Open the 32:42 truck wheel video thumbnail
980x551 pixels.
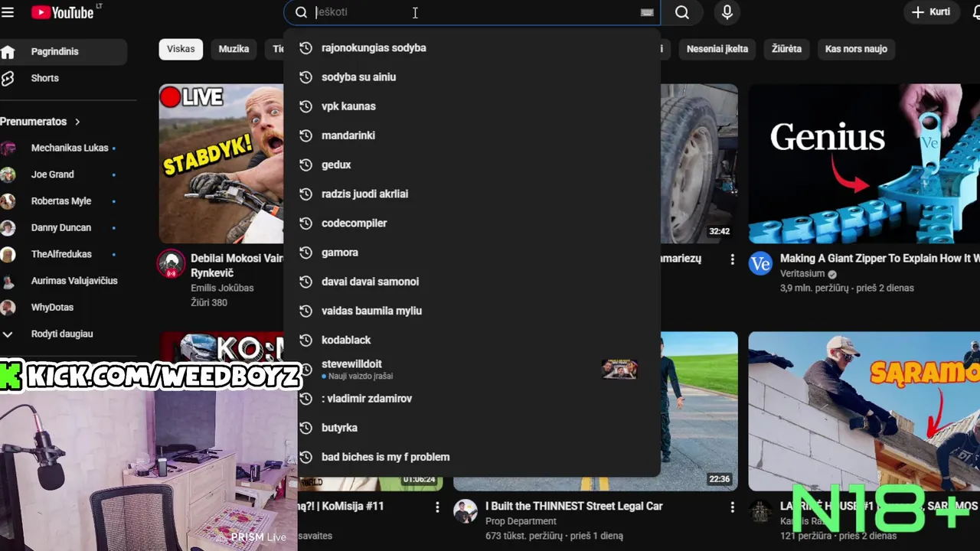pos(698,164)
